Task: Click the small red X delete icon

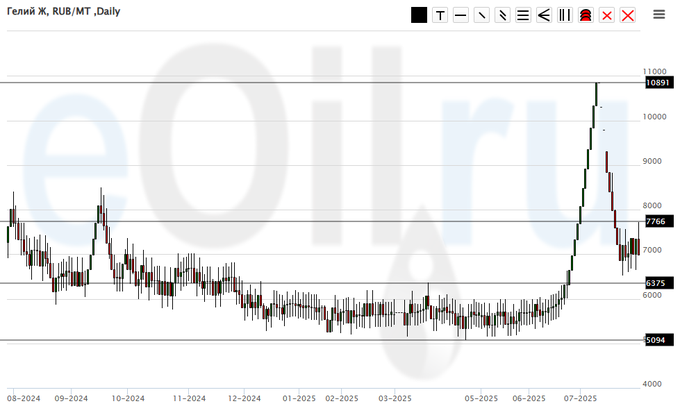Action: pos(607,15)
